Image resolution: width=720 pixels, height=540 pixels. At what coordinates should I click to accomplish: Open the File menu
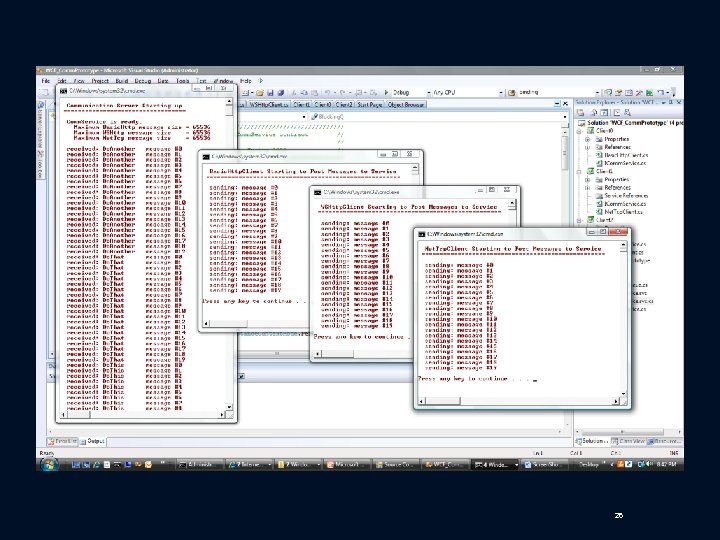point(46,81)
